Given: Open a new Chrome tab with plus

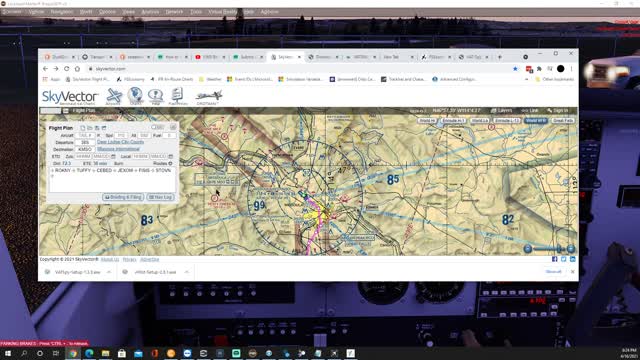Looking at the screenshot, I should coord(500,57).
